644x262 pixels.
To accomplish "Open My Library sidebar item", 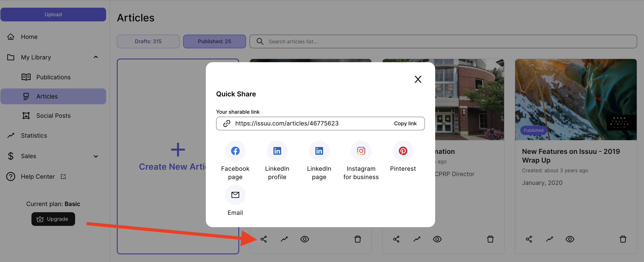I will pos(36,57).
